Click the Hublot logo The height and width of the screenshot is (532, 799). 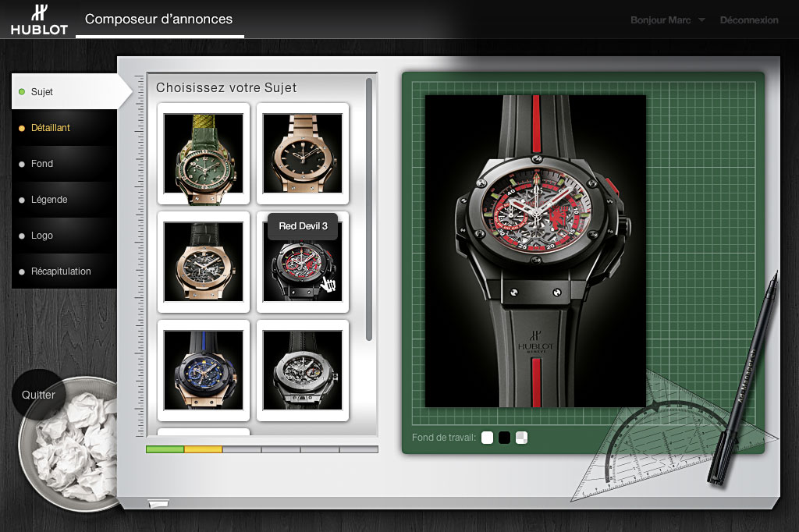(39, 20)
